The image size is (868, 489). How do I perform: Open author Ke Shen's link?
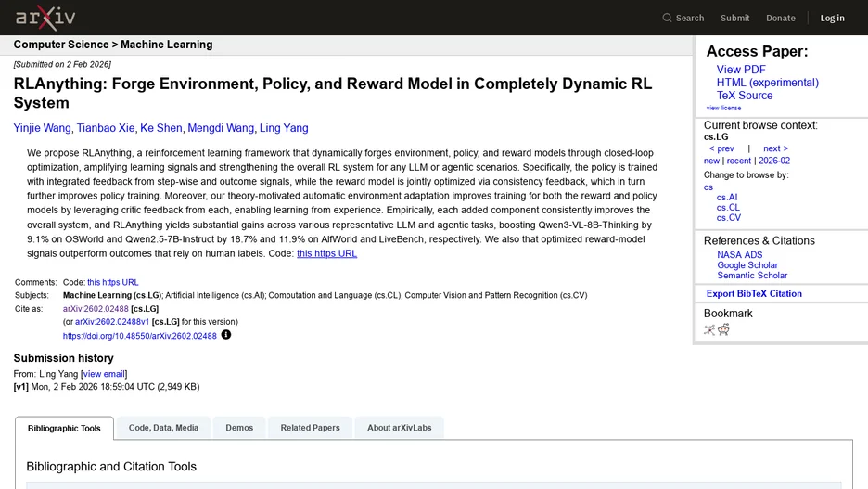click(160, 128)
